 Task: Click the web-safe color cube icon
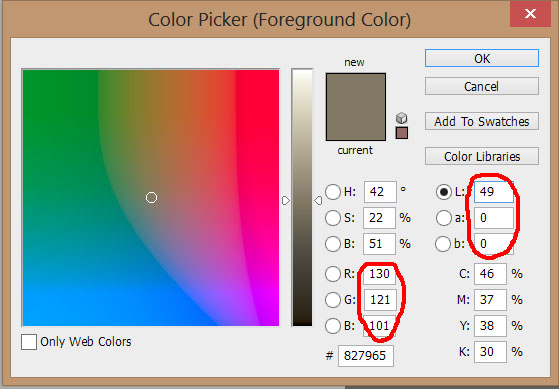click(401, 118)
